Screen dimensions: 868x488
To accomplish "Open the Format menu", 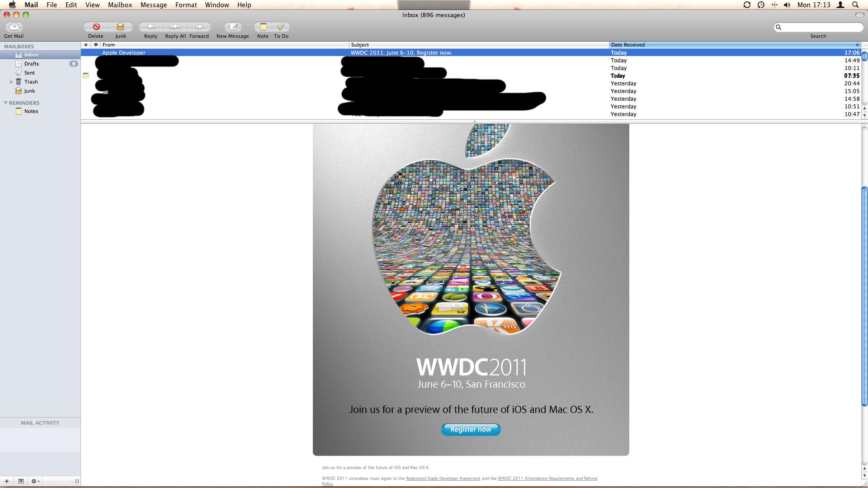I will tap(186, 5).
